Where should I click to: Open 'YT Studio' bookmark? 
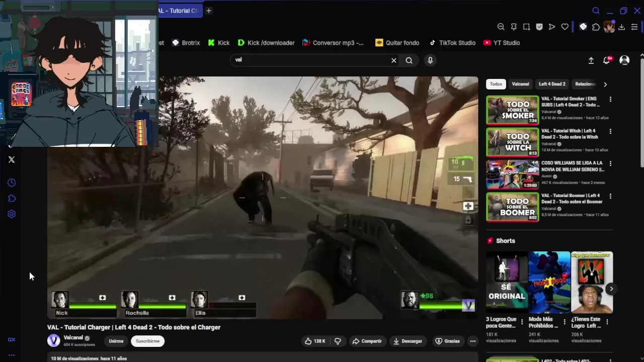502,43
